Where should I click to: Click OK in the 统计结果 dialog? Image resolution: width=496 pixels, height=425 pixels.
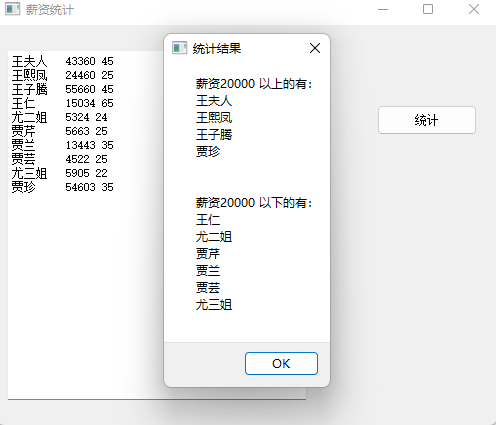(281, 363)
